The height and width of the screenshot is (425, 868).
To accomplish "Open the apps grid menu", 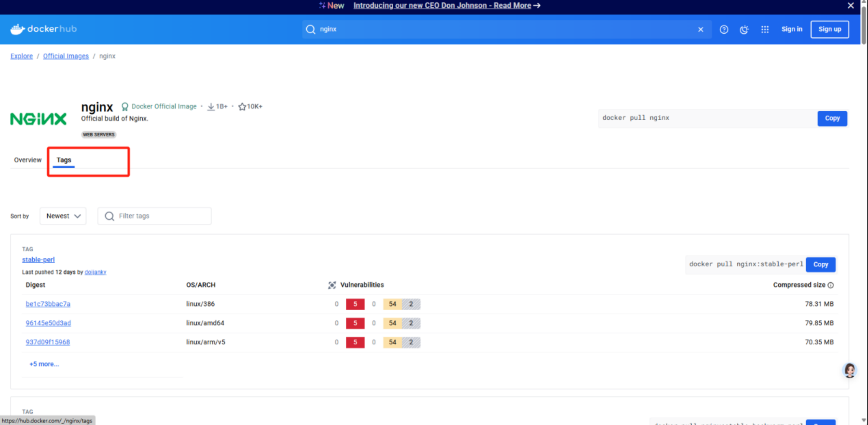I will click(x=765, y=29).
